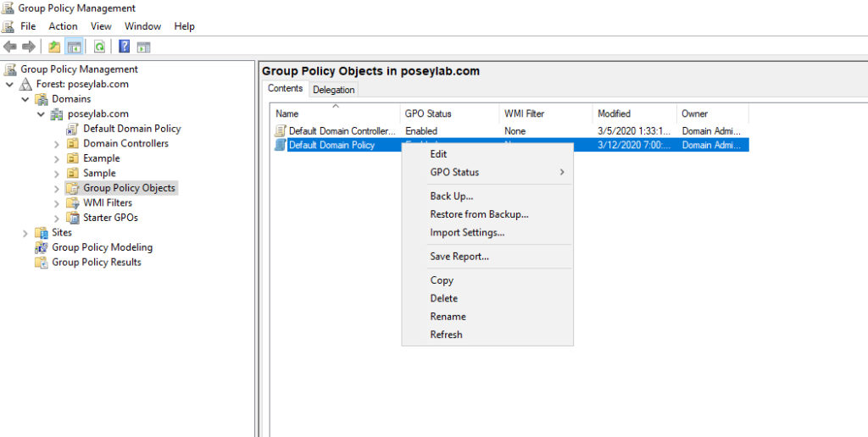Sort by the Modified column header
This screenshot has width=868, height=437.
coord(634,113)
